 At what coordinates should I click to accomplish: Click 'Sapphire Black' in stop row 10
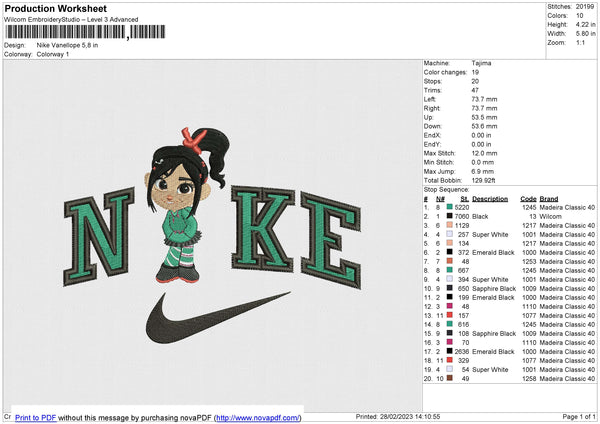[494, 288]
